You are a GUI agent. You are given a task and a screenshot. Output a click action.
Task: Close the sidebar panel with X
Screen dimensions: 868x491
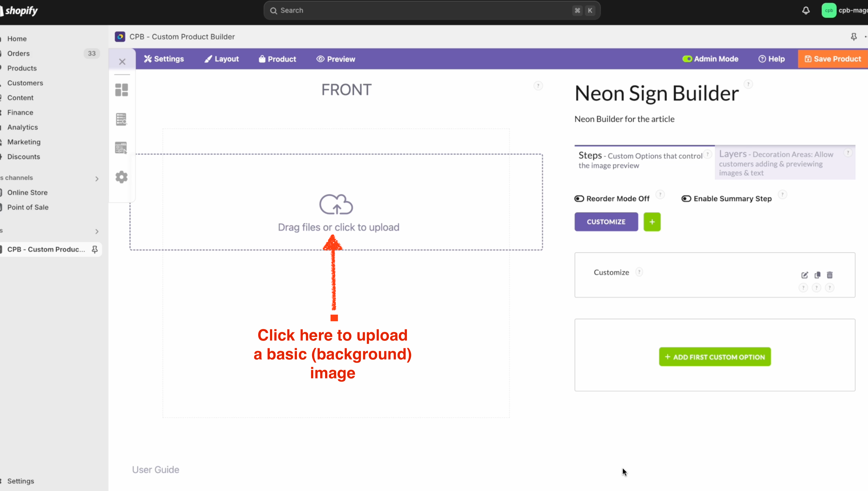click(x=122, y=62)
